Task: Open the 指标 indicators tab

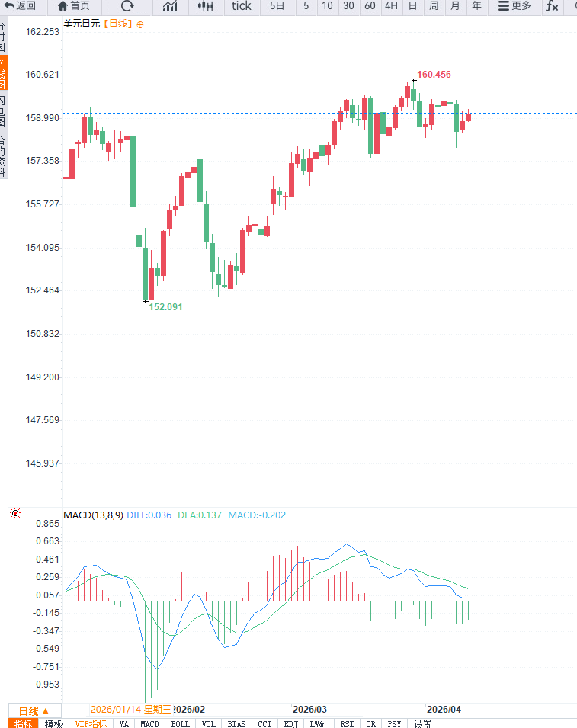Action: (x=23, y=723)
